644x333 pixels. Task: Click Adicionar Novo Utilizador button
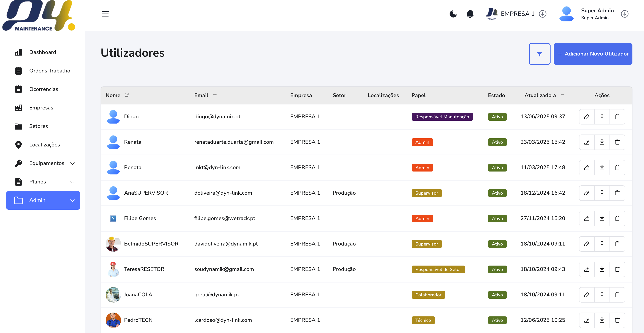[x=593, y=54]
